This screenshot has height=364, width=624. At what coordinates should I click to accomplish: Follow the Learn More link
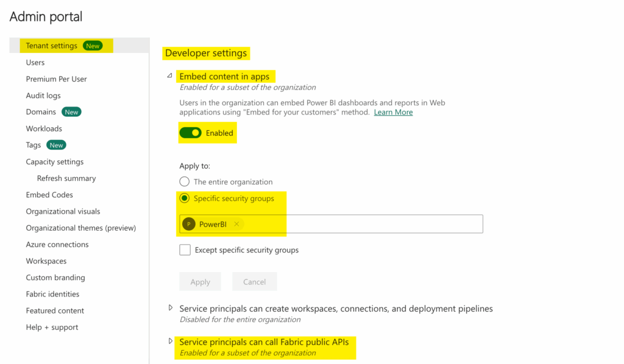pos(393,112)
